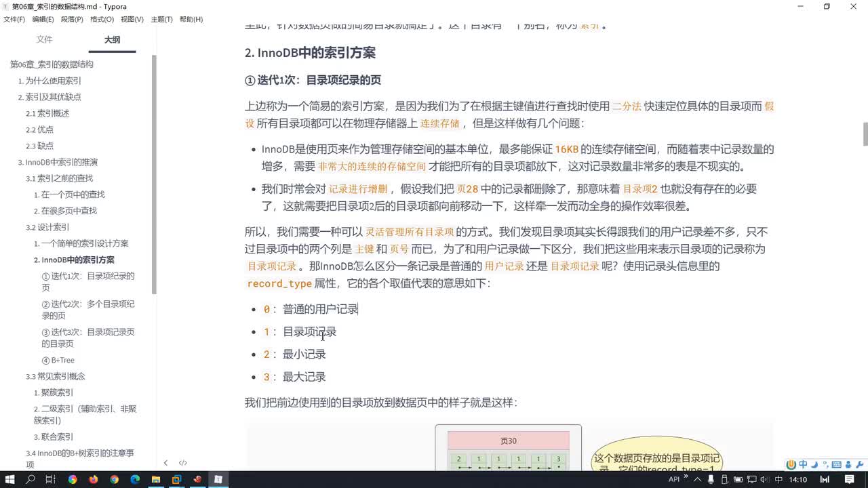This screenshot has width=868, height=488.
Task: Switch to source code mode icon
Action: pos(183,463)
